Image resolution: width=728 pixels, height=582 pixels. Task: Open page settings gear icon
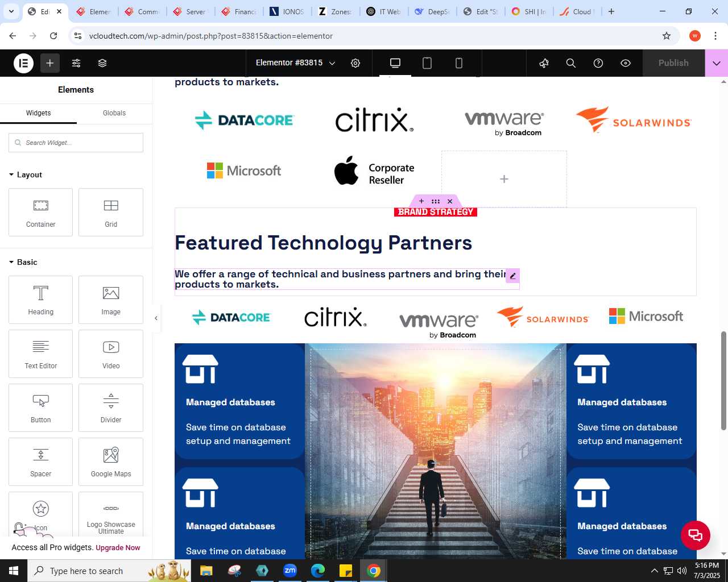(355, 63)
